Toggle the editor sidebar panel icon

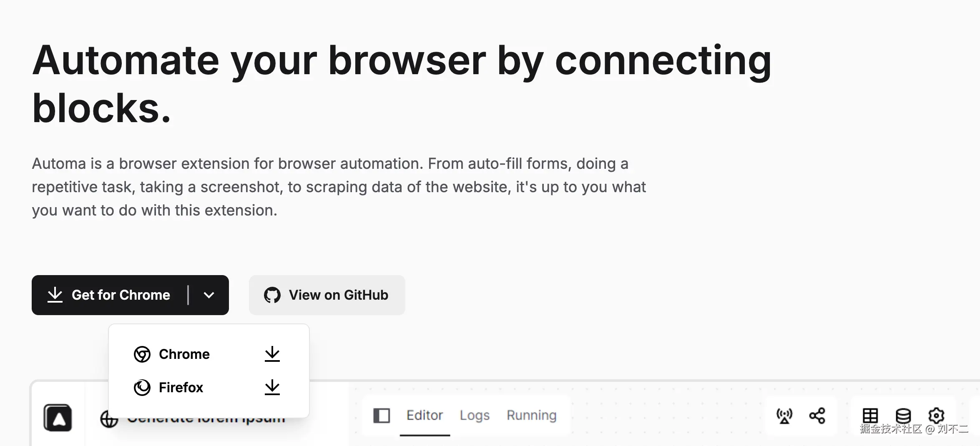382,416
